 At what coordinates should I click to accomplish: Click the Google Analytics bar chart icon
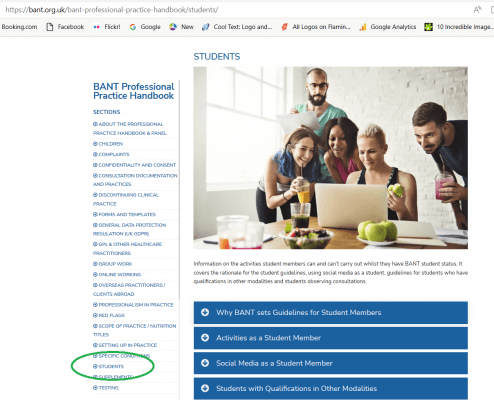(363, 27)
